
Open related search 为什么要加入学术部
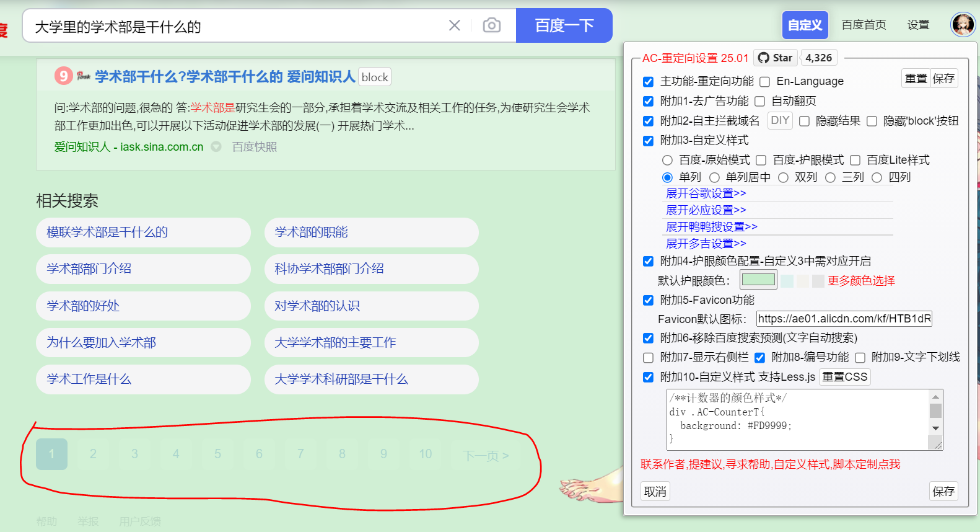[144, 343]
